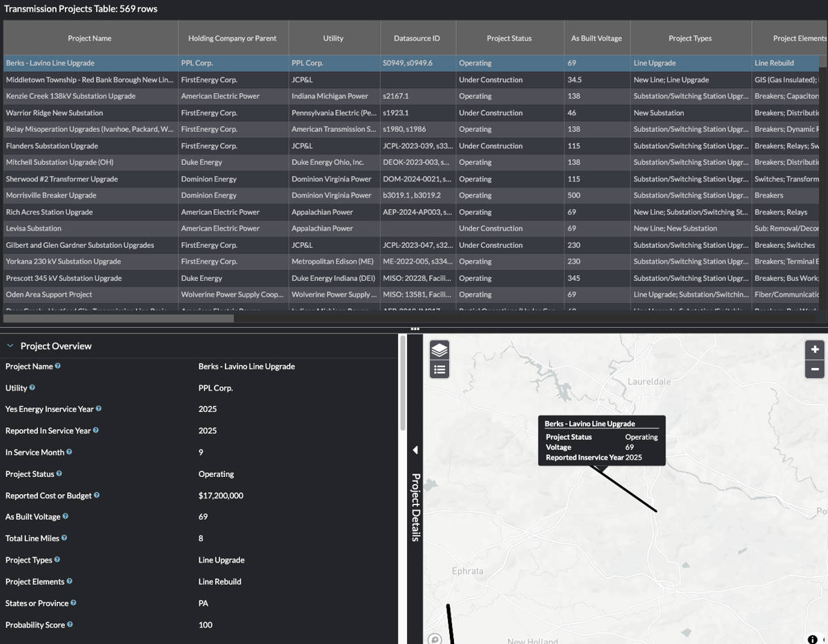Zoom in on the map with plus button

pos(815,349)
